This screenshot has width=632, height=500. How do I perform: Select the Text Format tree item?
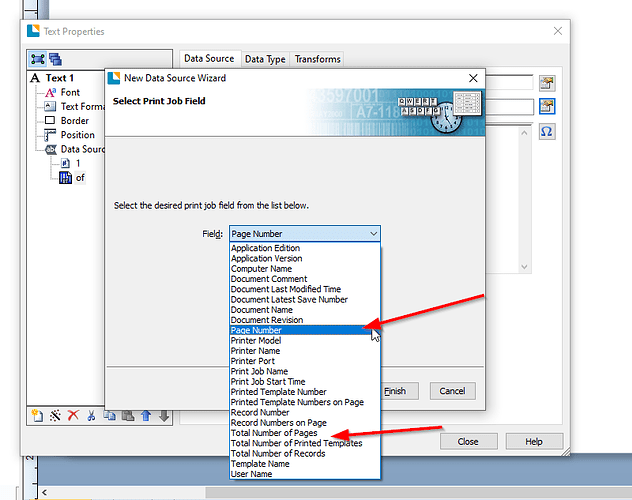(x=83, y=107)
